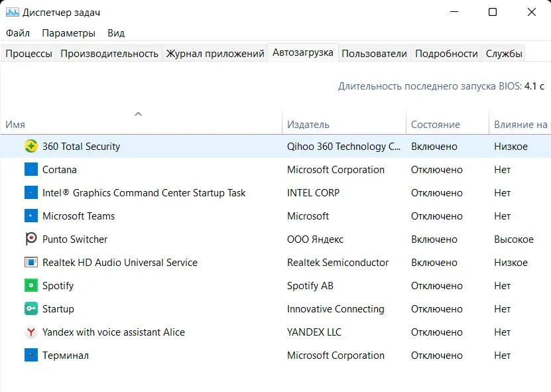Click Высокое impact for Punto Switcher
This screenshot has width=551, height=392.
point(514,239)
